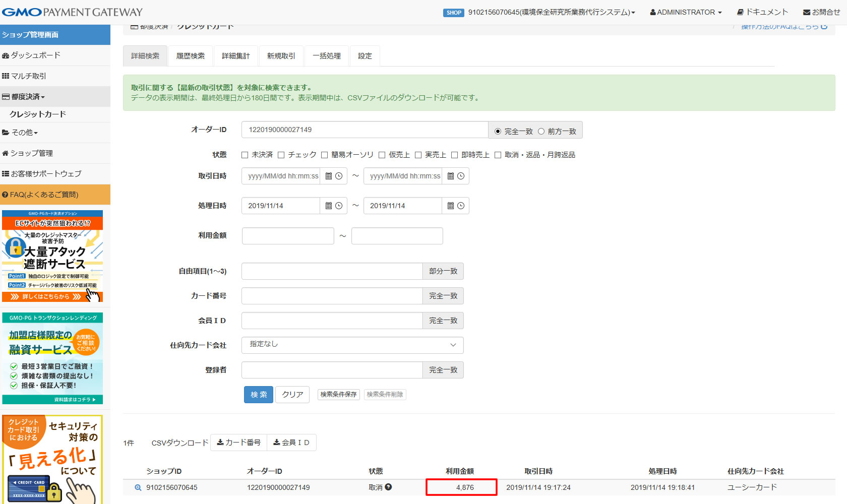The height and width of the screenshot is (504, 847).
Task: Check the 未決済 status checkbox
Action: 245,155
